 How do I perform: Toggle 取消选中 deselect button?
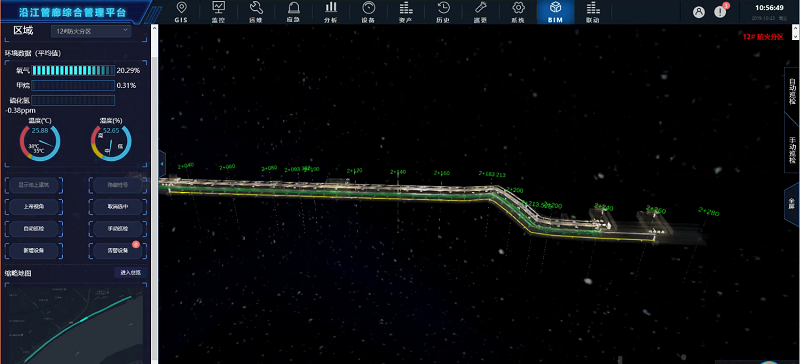click(118, 207)
